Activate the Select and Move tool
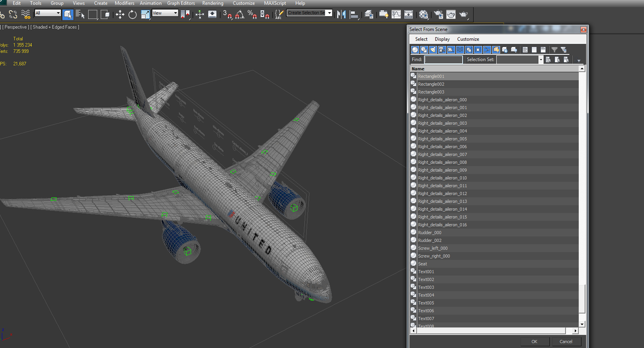644x348 pixels. tap(120, 14)
